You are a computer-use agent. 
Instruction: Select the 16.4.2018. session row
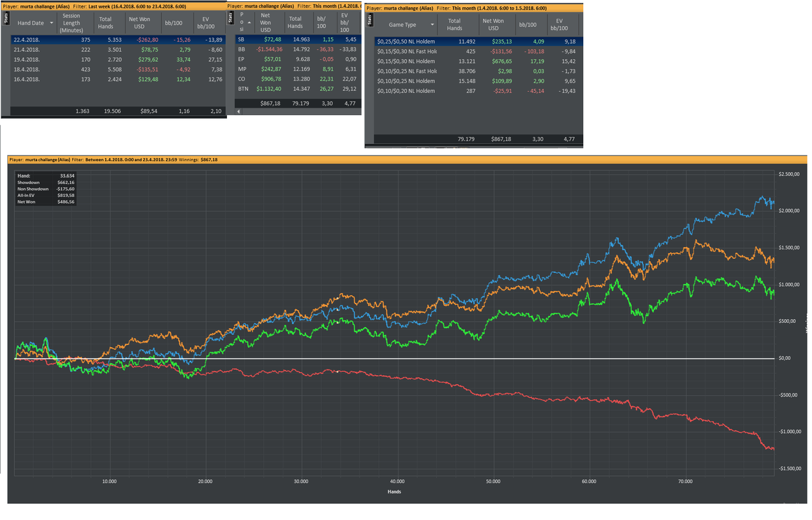[118, 79]
